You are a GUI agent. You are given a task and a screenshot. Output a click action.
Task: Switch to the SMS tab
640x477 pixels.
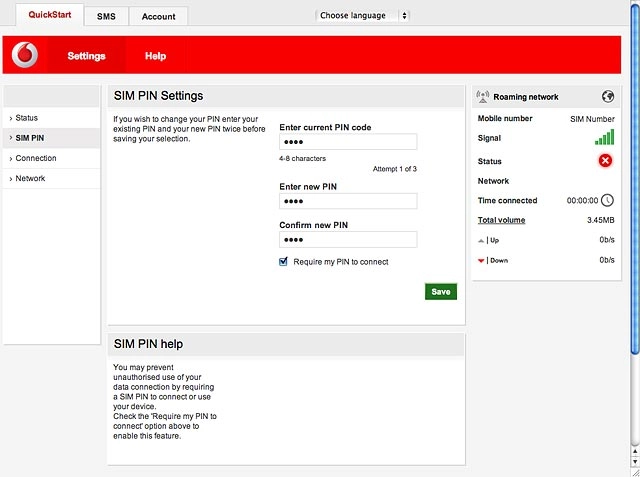pos(106,16)
